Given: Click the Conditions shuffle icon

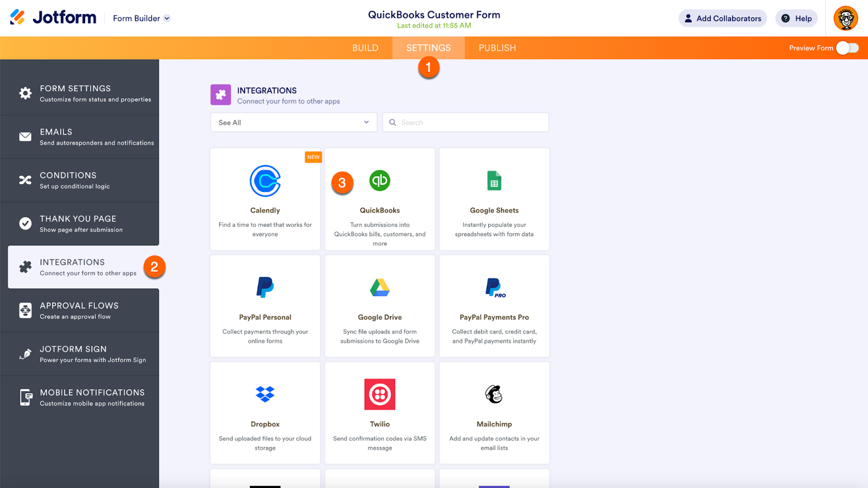Looking at the screenshot, I should click(25, 180).
